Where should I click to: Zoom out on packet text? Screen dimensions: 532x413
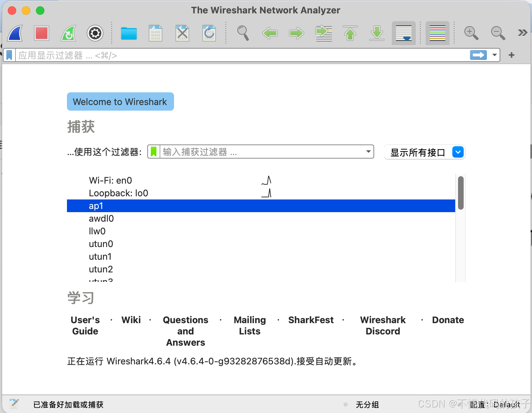point(498,33)
